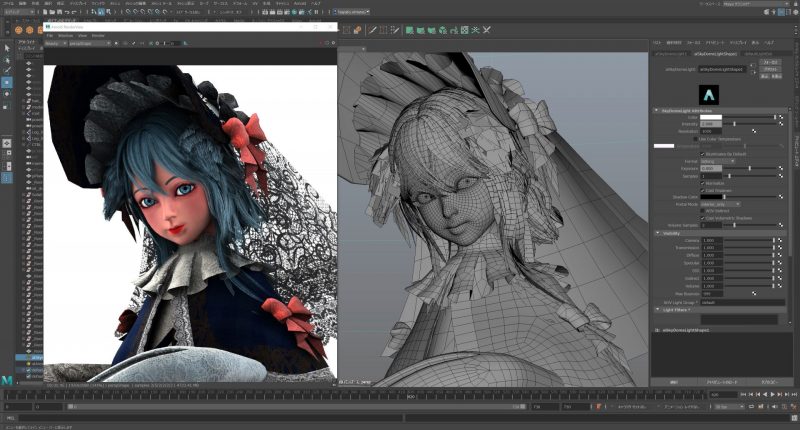Click the New Scene icon

click(45, 12)
